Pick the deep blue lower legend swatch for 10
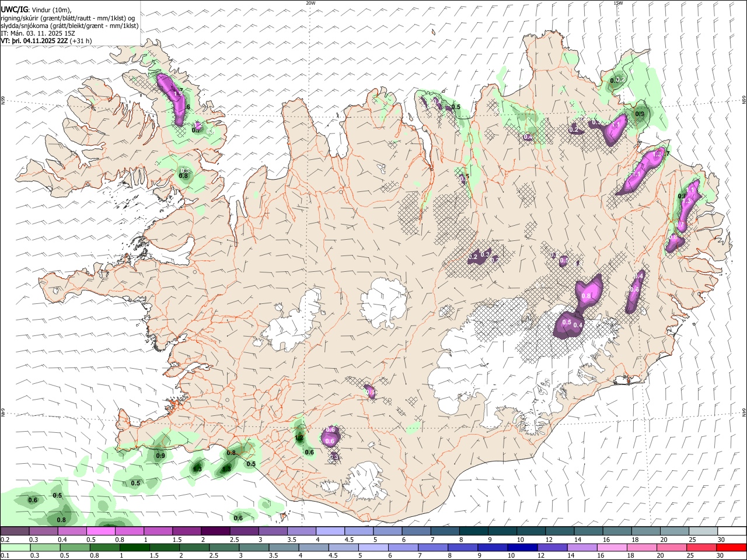Image resolution: width=747 pixels, height=560 pixels. (522, 547)
